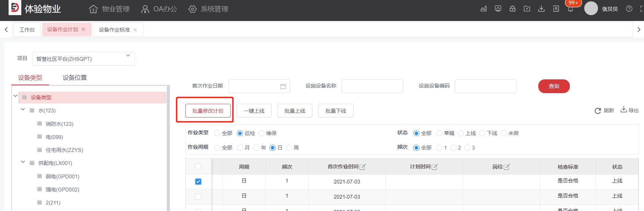Select tree item 电(099)
Viewport: 644px width, 211px height.
pyautogui.click(x=54, y=137)
